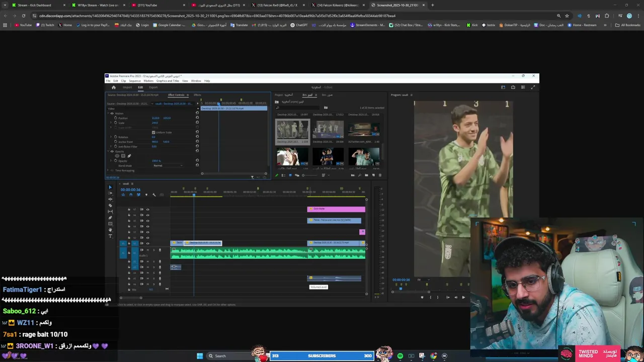Expand the Scale property twirl arrow
The image size is (644, 362).
(111, 122)
